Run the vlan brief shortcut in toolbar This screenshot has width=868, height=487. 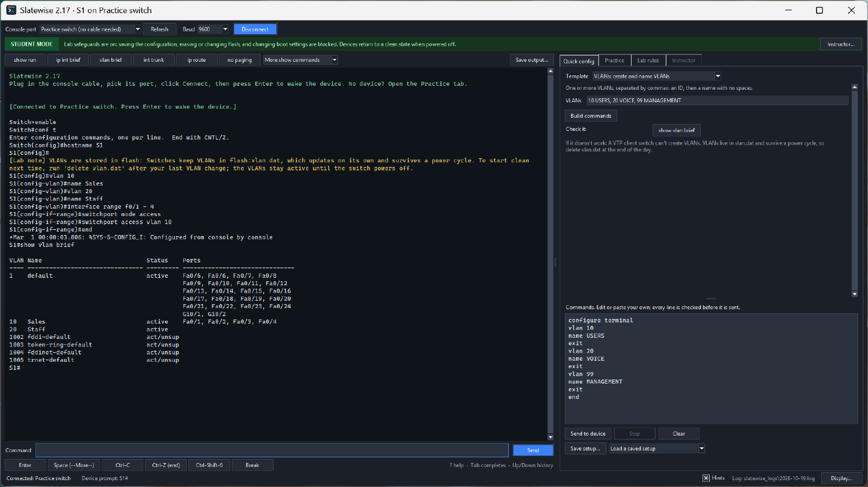tap(111, 60)
